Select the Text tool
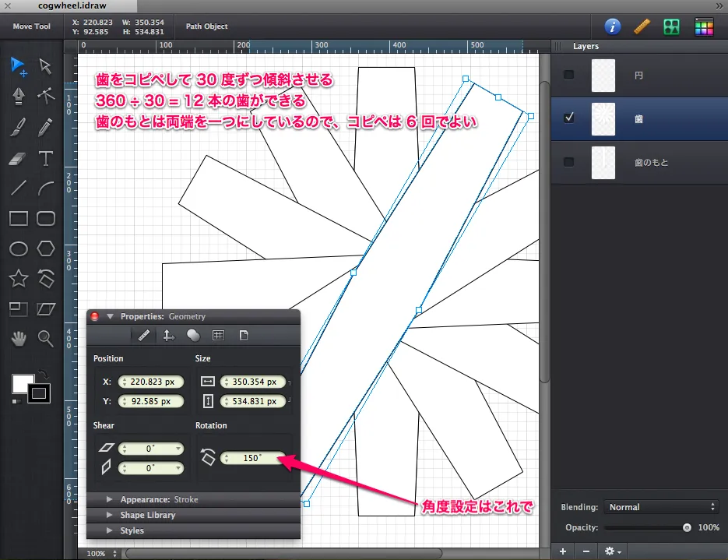728x560 pixels. click(46, 158)
